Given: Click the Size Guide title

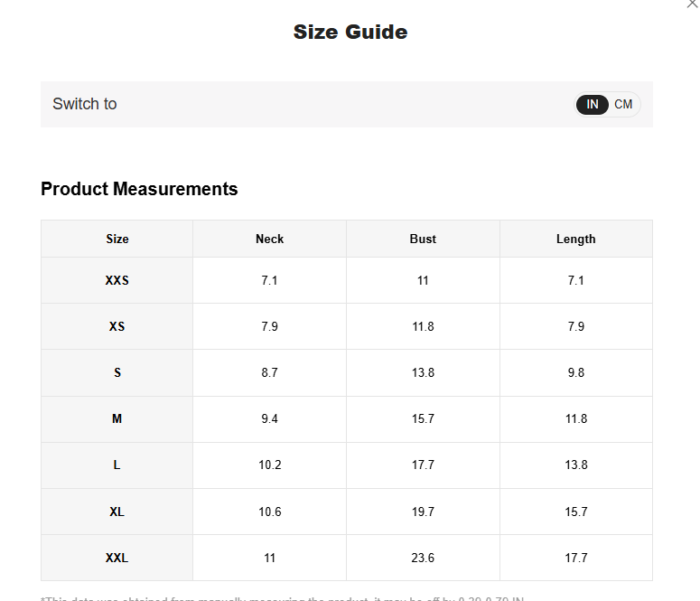Looking at the screenshot, I should pyautogui.click(x=350, y=33).
